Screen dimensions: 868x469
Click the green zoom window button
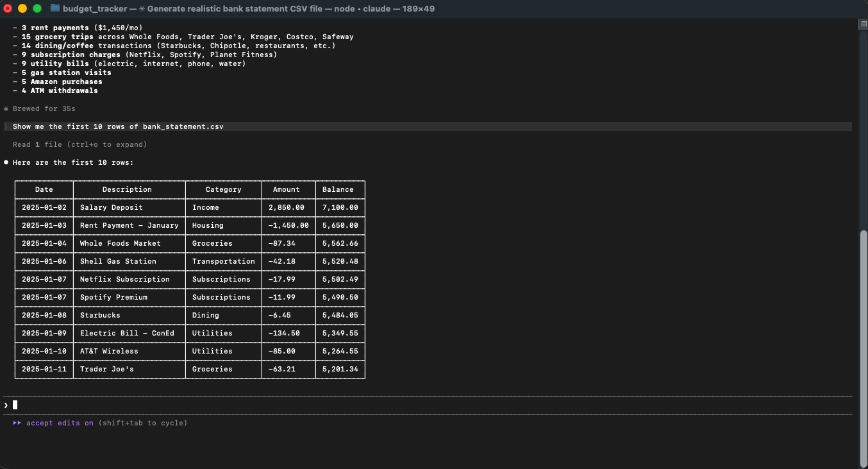pyautogui.click(x=37, y=8)
